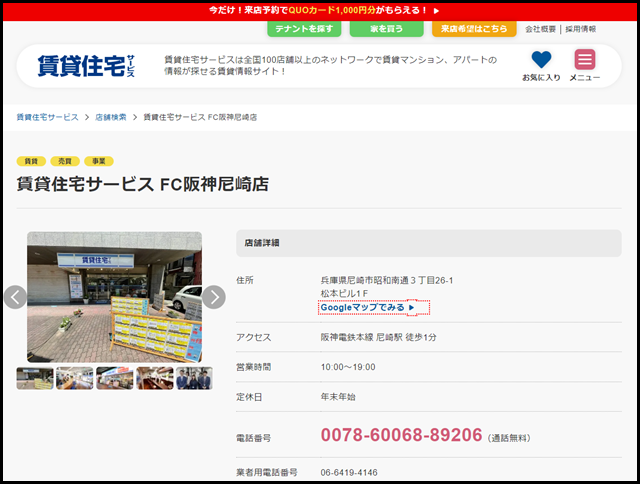Open the 会社概要 link
Viewport: 640px width, 484px height.
[x=540, y=29]
